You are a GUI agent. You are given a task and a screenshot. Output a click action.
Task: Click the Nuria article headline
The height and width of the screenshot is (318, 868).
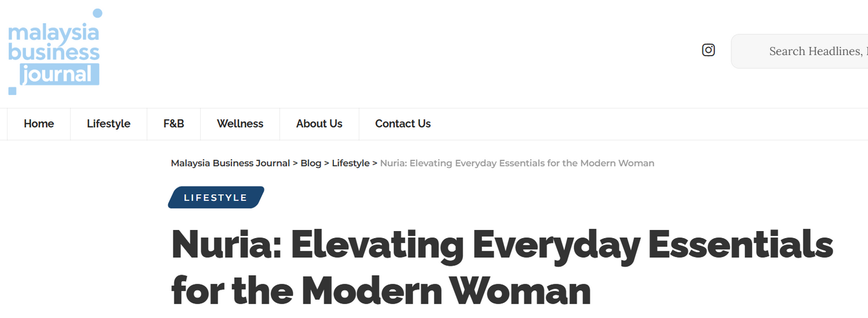502,245
